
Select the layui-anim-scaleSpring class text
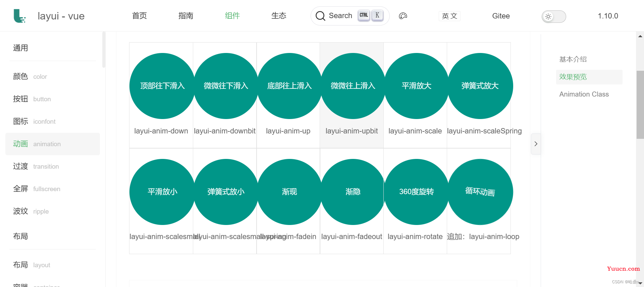pyautogui.click(x=484, y=131)
